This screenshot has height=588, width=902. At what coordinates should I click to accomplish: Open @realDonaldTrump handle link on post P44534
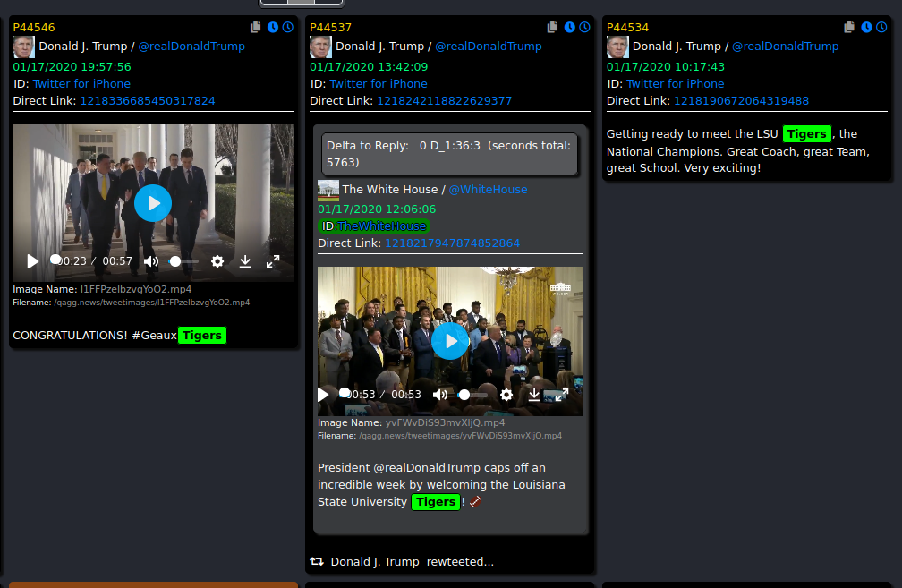(786, 46)
